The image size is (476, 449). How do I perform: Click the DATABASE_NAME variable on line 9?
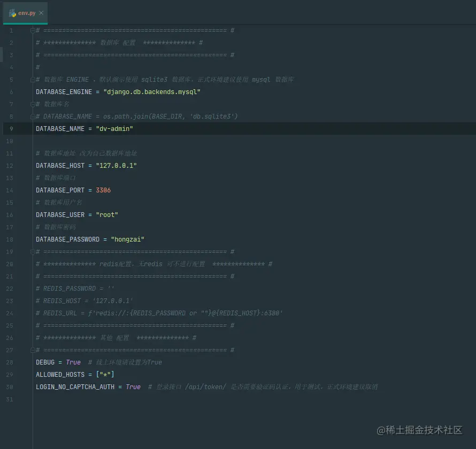tap(60, 129)
